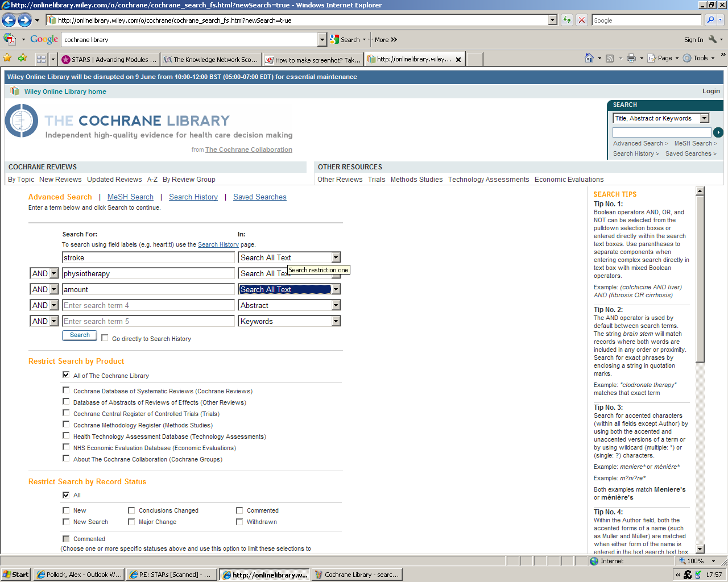Open the zoom level 100% control
Image resolution: width=728 pixels, height=582 pixels.
click(x=697, y=561)
